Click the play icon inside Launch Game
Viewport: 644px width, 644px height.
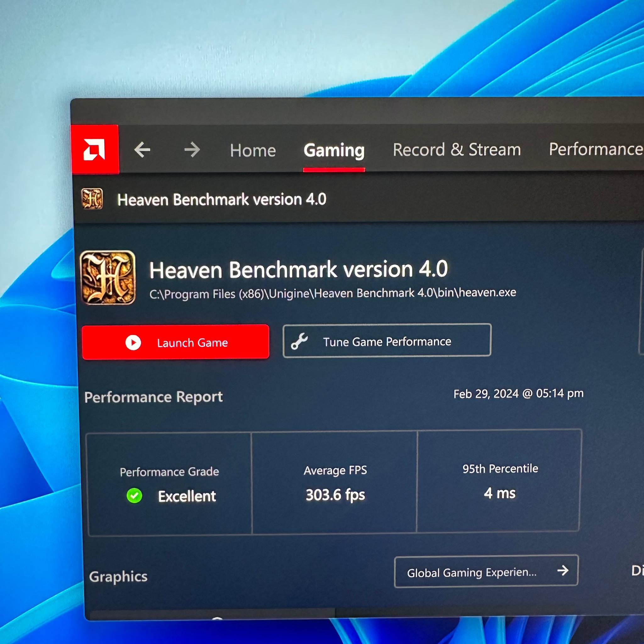pos(133,342)
